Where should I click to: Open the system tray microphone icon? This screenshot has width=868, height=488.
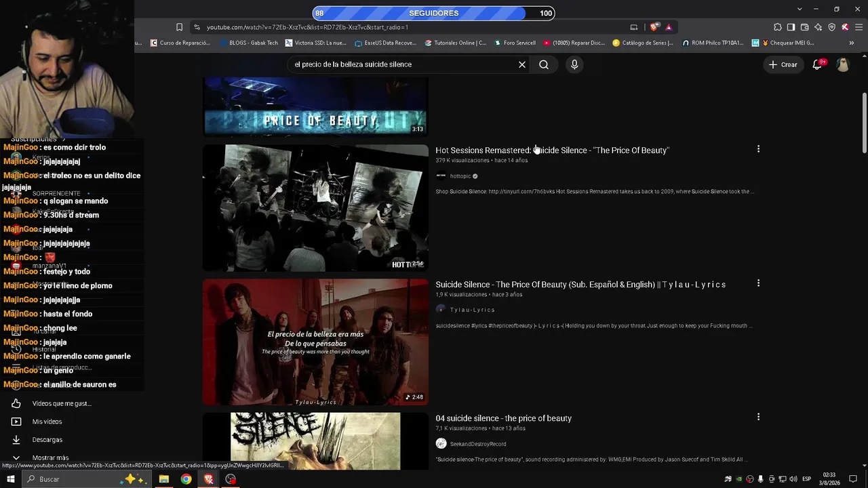click(x=760, y=479)
